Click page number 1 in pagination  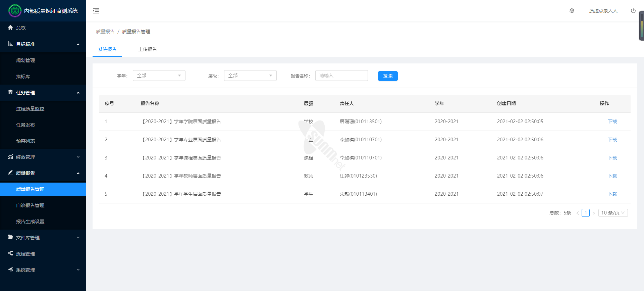pos(586,213)
